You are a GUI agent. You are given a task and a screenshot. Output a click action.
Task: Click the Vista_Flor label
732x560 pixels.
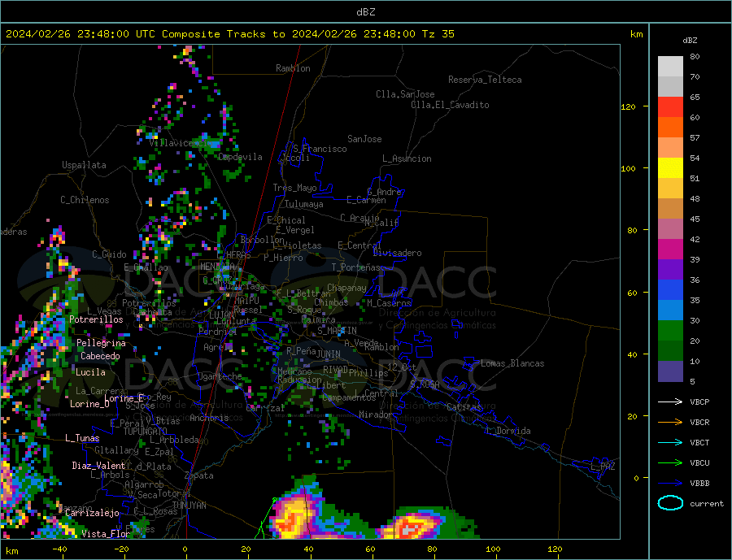pyautogui.click(x=106, y=533)
